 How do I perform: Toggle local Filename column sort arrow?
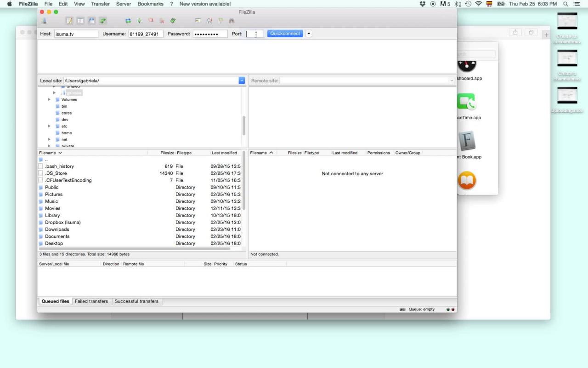(60, 153)
